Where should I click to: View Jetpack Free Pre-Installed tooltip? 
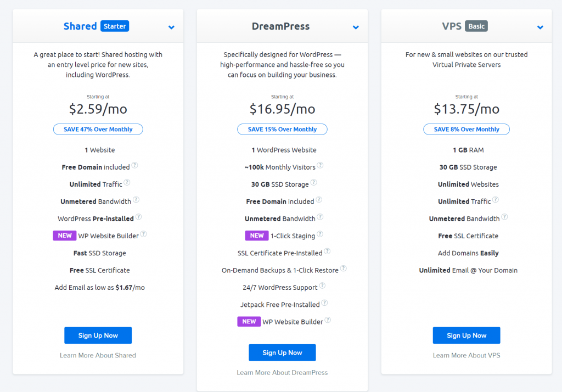325,303
